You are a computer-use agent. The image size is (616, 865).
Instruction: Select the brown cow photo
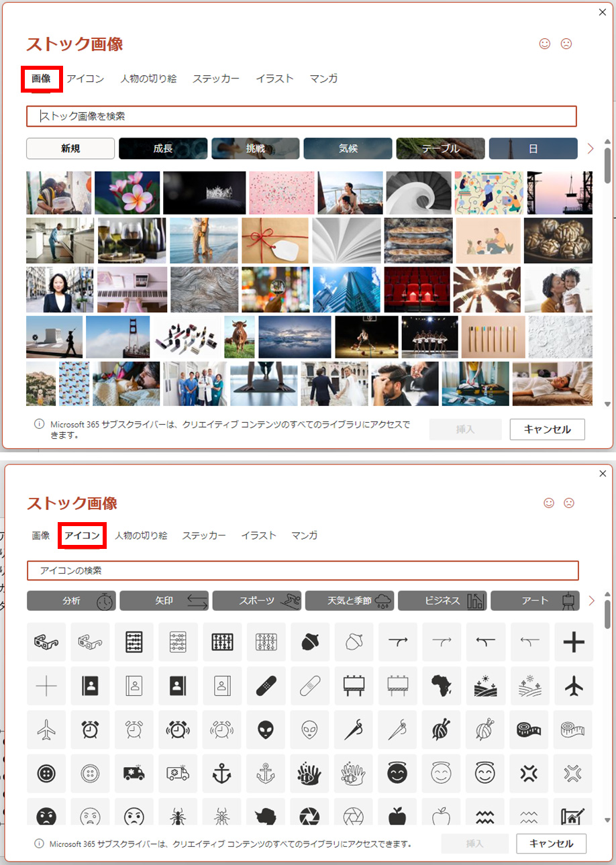tap(240, 337)
